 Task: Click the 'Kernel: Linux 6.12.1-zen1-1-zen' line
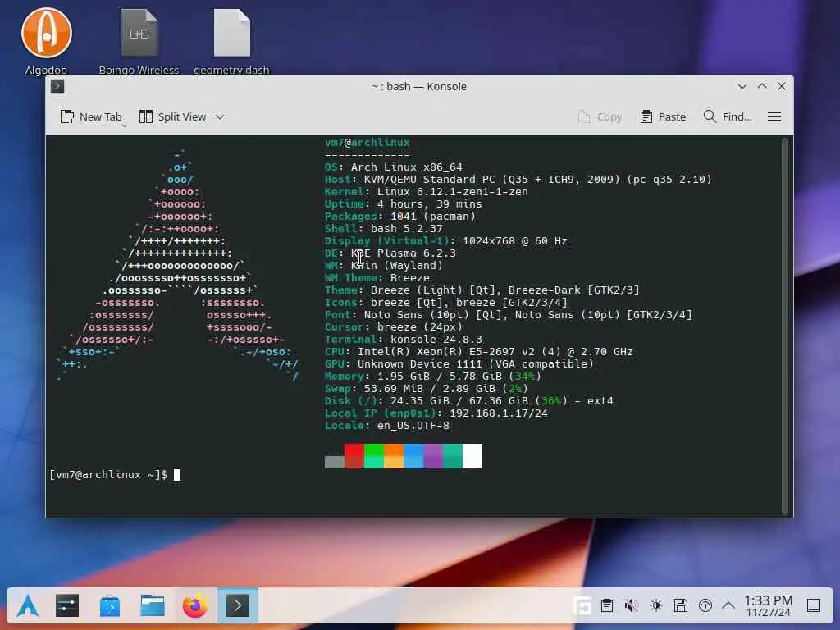[427, 192]
